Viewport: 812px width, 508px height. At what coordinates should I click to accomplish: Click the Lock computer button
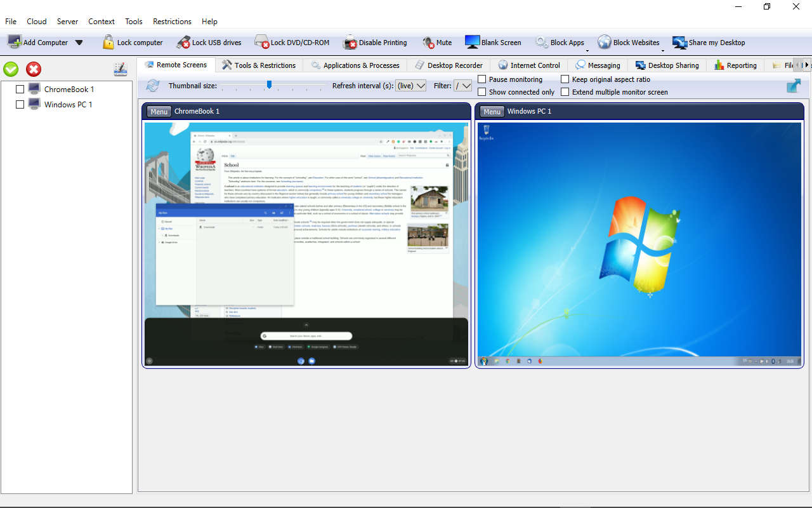133,43
